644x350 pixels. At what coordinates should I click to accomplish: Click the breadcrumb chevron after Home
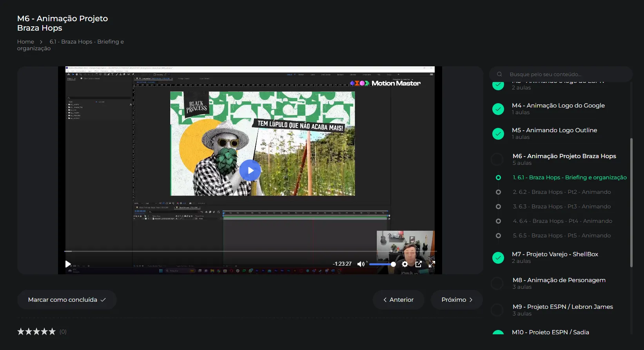[41, 42]
